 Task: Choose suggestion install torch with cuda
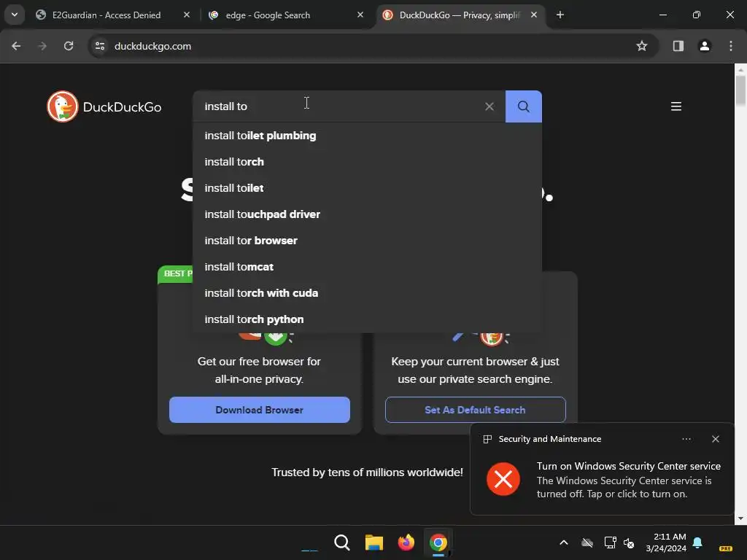coord(368,293)
